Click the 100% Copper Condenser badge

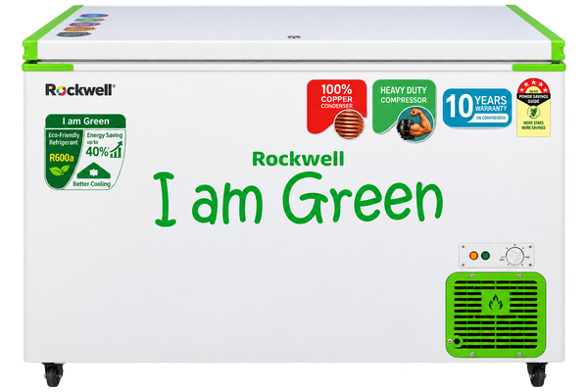point(336,109)
